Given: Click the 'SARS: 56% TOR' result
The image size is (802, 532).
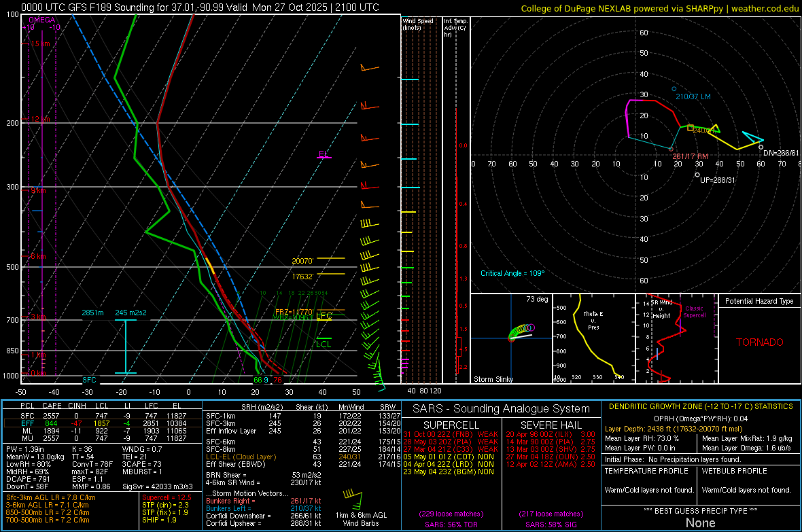Looking at the screenshot, I should (451, 525).
